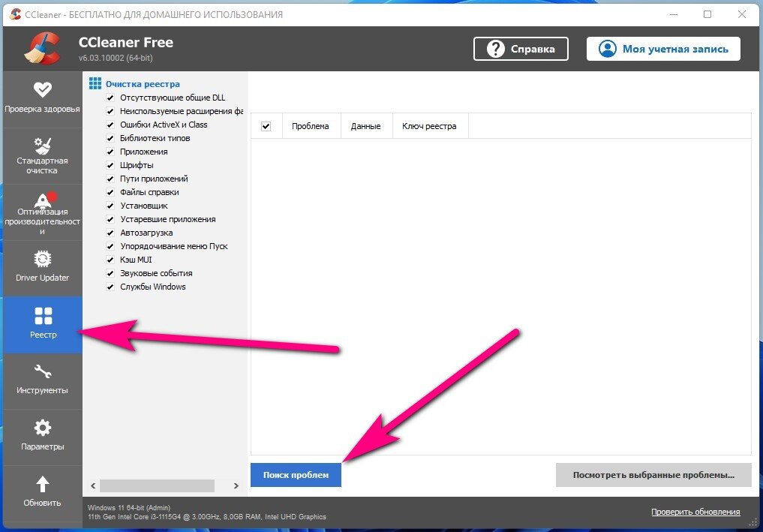
Task: Click the horizontal scrollbar thumb in options list
Action: pyautogui.click(x=157, y=485)
